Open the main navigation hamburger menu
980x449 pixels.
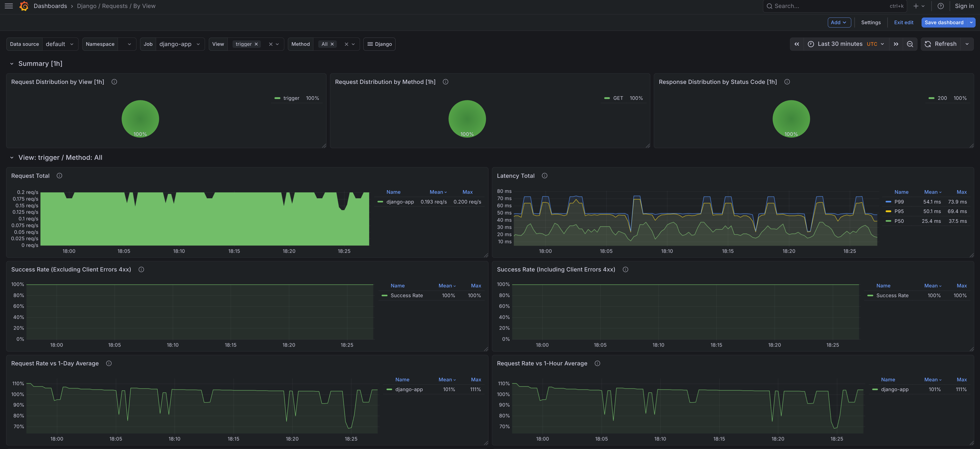tap(8, 6)
